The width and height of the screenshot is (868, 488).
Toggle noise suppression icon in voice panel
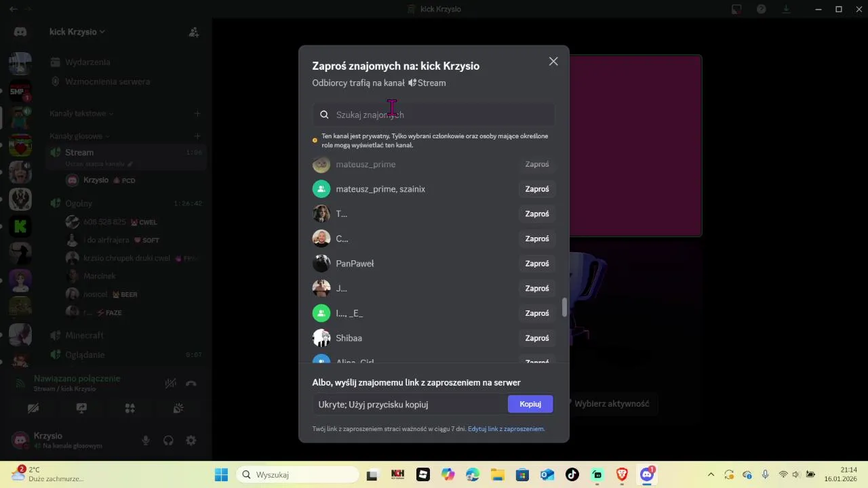(171, 384)
